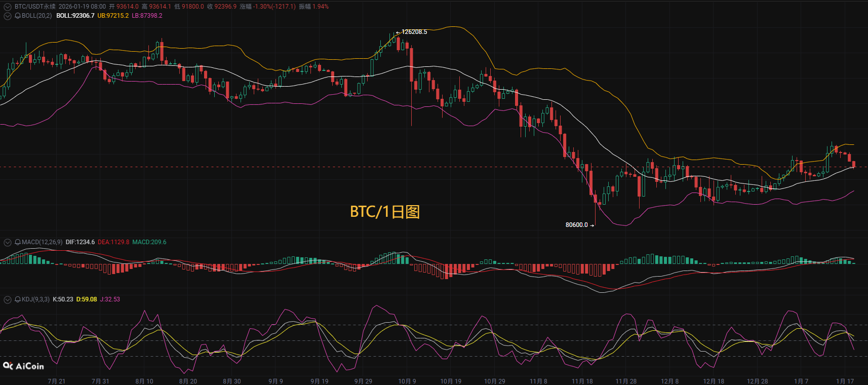Click the yellow D:59.08 value
This screenshot has width=868, height=385.
click(x=87, y=299)
